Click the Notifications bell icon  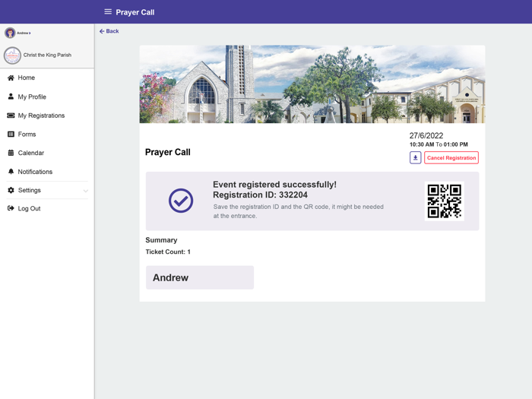[x=11, y=171]
